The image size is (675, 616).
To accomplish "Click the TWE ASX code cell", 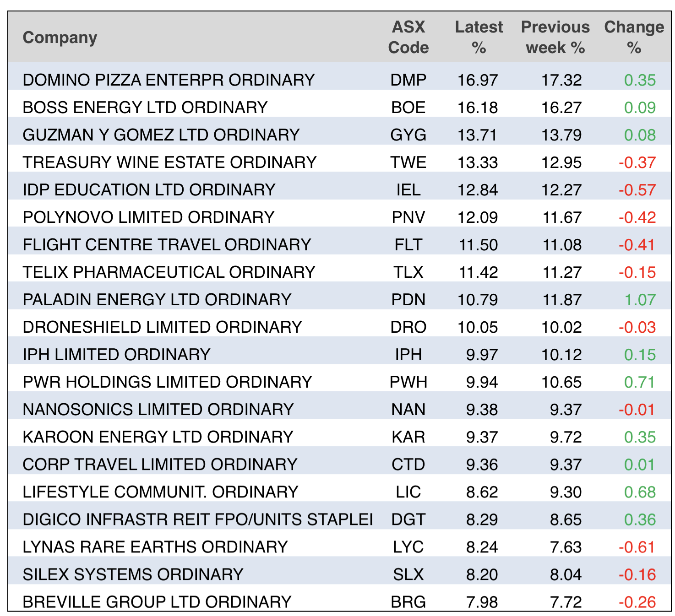I will point(408,162).
